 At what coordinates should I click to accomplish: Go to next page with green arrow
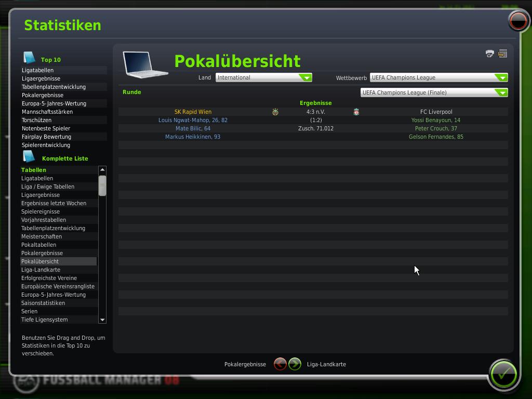(295, 364)
